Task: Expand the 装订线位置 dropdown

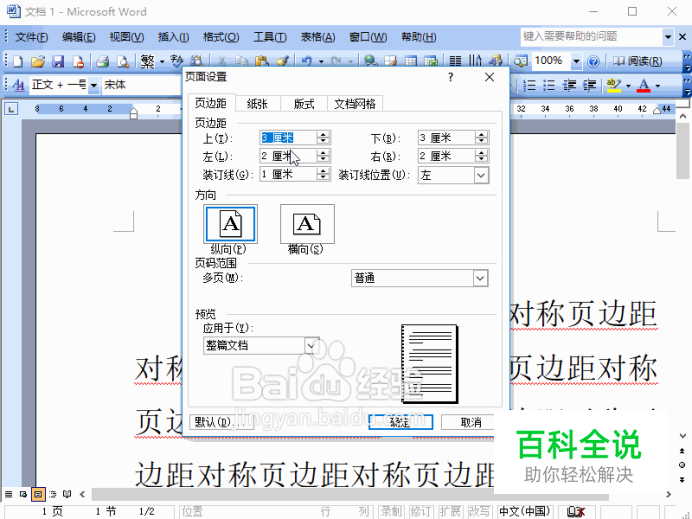Action: [481, 175]
